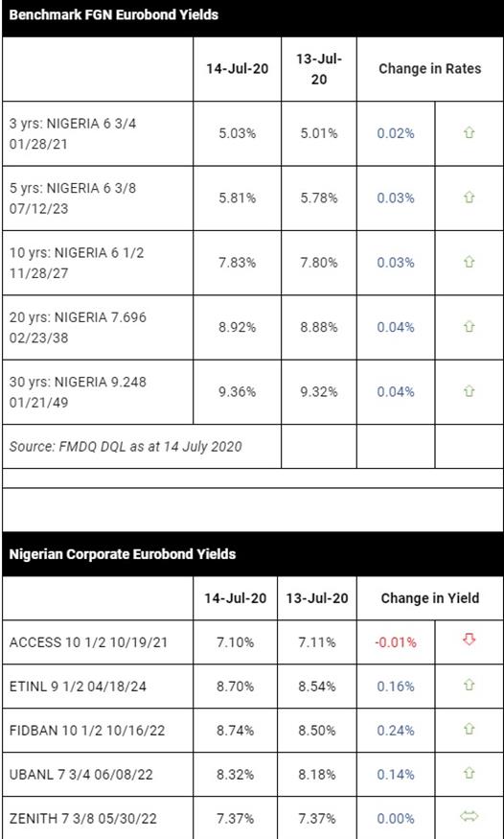The image size is (504, 839).
Task: Click the up arrow in 30 yrs NIGERIA row
Action: click(x=469, y=391)
